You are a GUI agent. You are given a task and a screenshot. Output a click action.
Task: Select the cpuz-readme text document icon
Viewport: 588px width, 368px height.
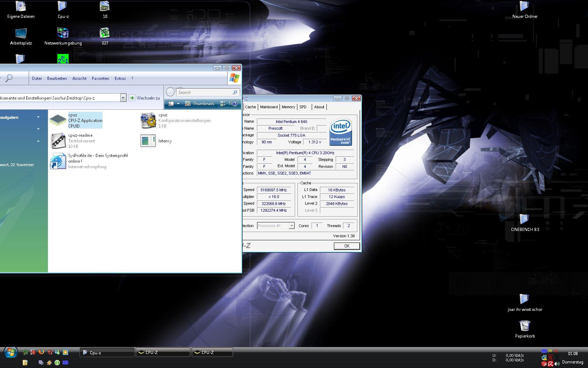tap(58, 141)
